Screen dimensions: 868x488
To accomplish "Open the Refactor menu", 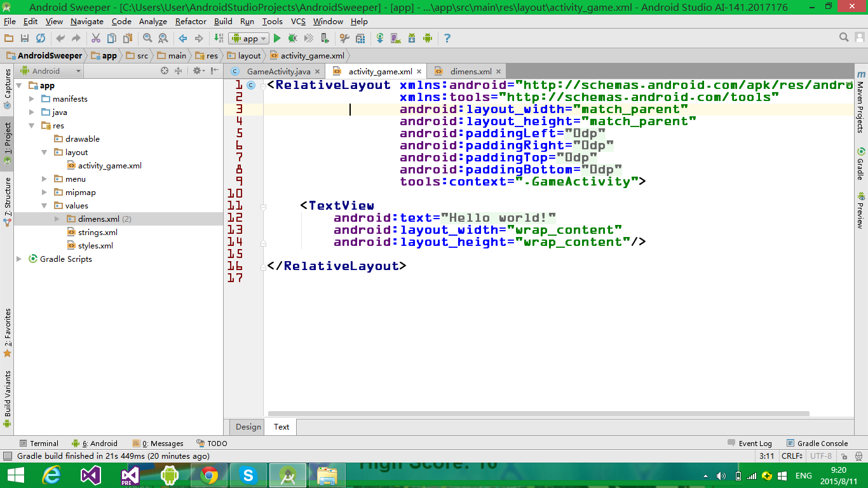I will pyautogui.click(x=191, y=21).
